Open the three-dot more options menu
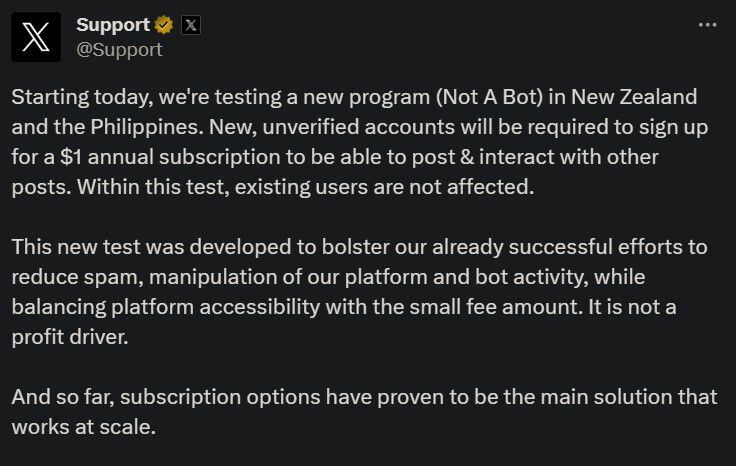Screen dimensions: 736x466 706,25
